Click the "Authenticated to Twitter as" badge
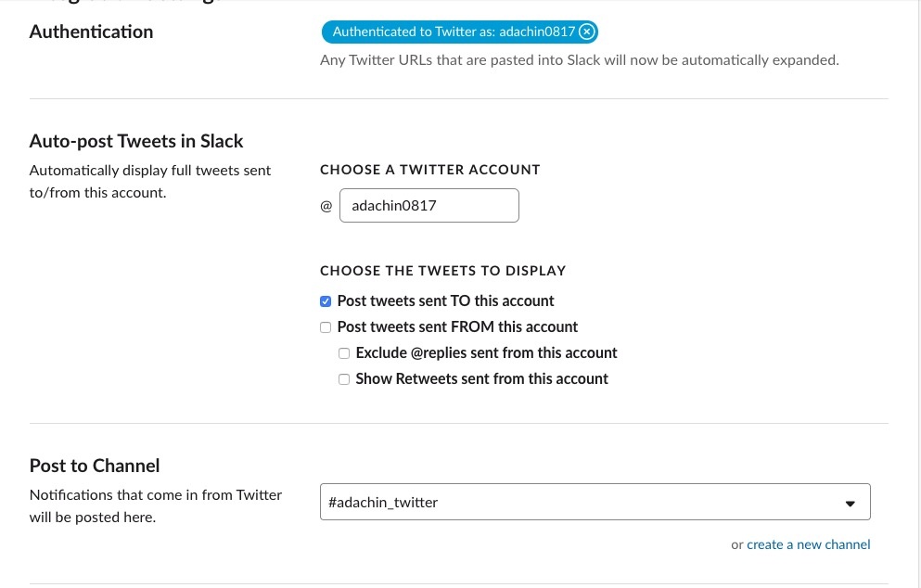 click(x=453, y=32)
